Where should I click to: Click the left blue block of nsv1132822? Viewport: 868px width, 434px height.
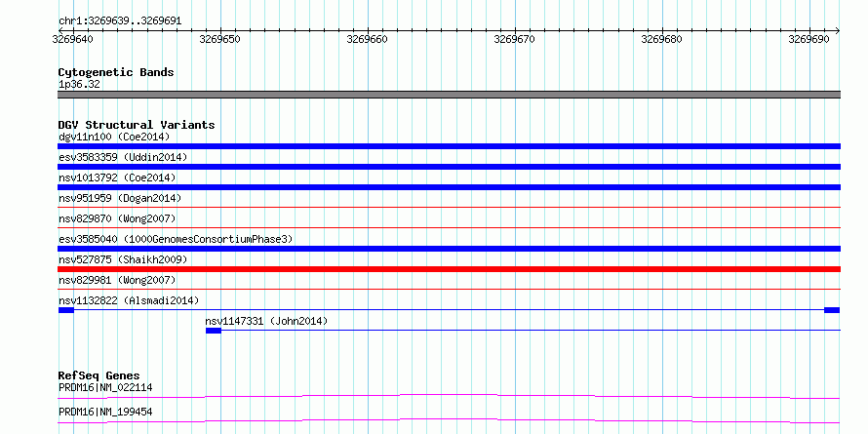(66, 310)
